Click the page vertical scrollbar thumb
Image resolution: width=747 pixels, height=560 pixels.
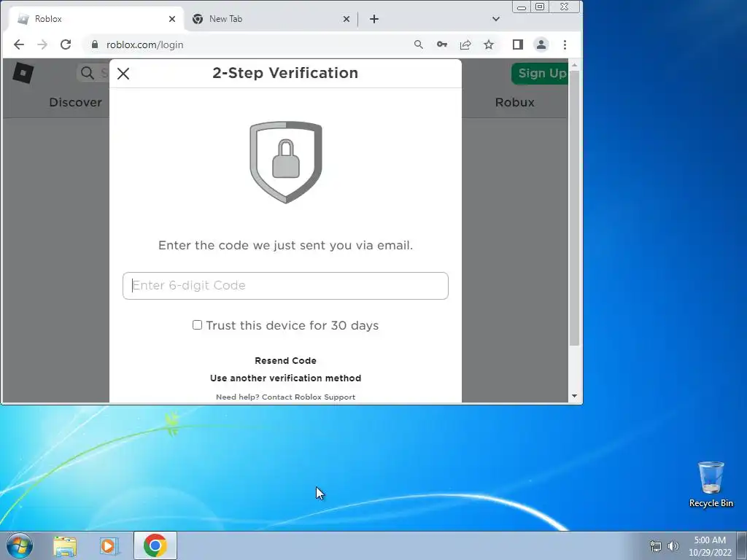click(575, 208)
